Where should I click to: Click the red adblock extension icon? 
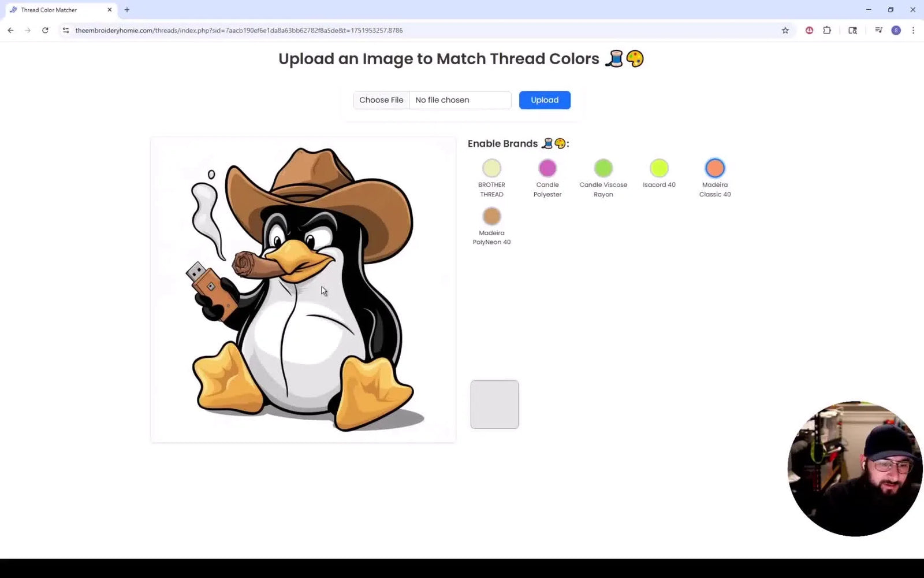(809, 30)
